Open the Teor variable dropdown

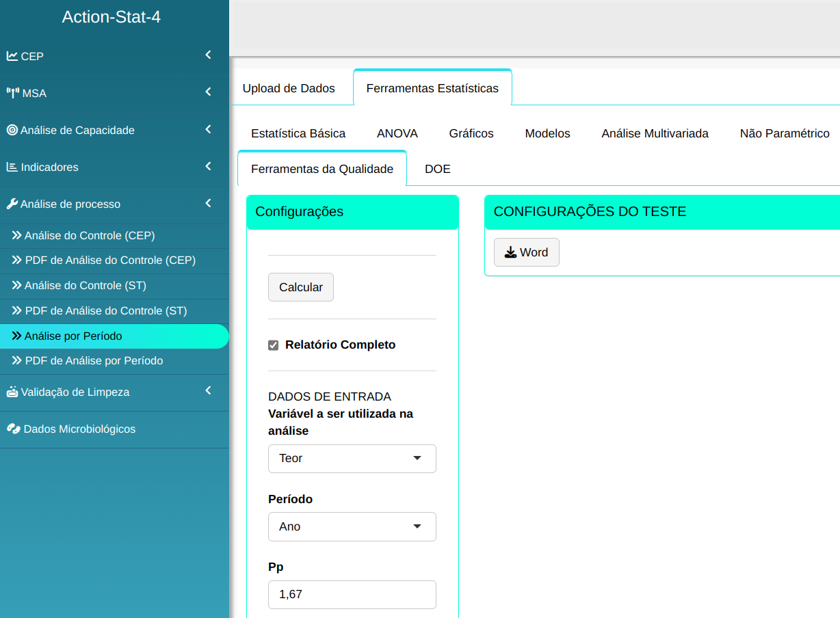(352, 458)
